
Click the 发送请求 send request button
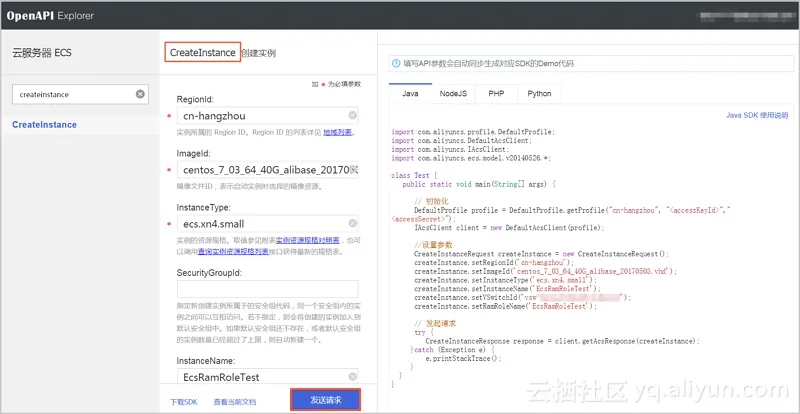tap(326, 400)
